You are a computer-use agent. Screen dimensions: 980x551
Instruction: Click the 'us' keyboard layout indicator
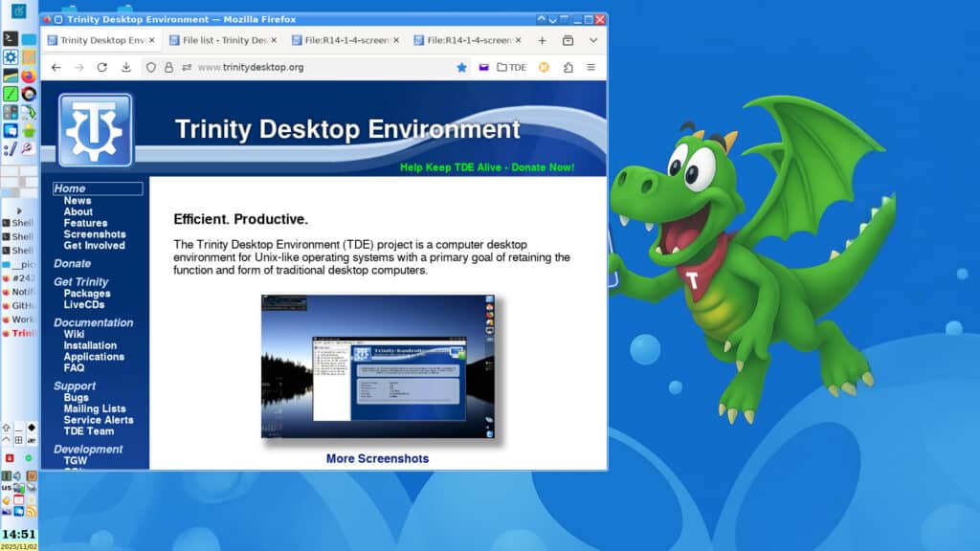tap(7, 488)
